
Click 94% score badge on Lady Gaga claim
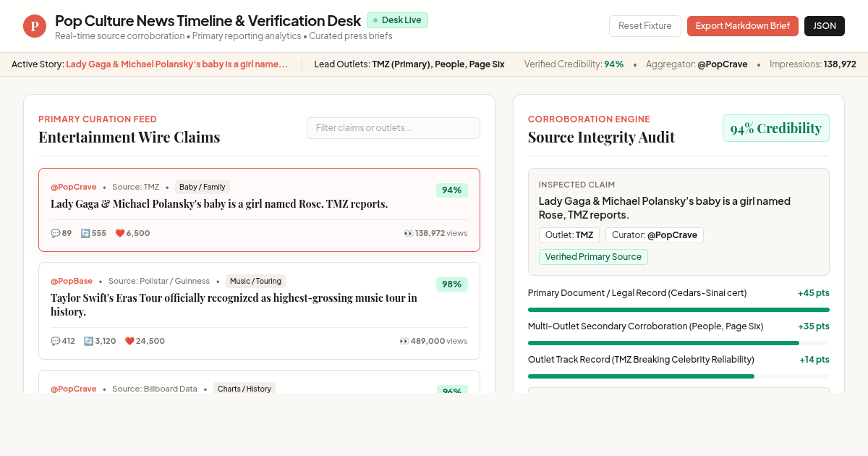pyautogui.click(x=452, y=190)
